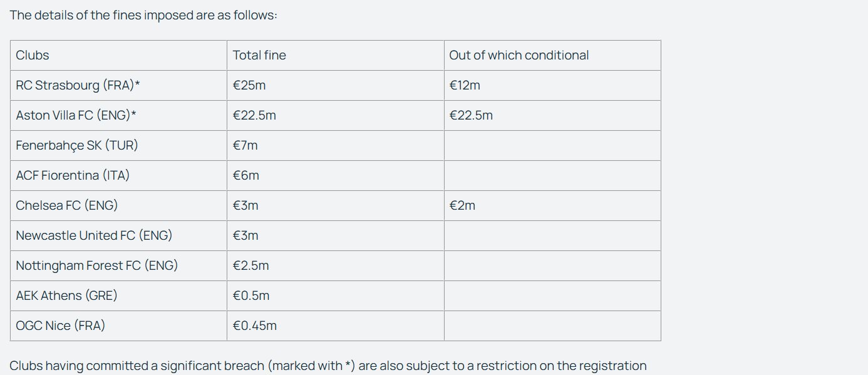Select Chelsea's €2m conditional amount
Screen dimensions: 868x375
[462, 205]
